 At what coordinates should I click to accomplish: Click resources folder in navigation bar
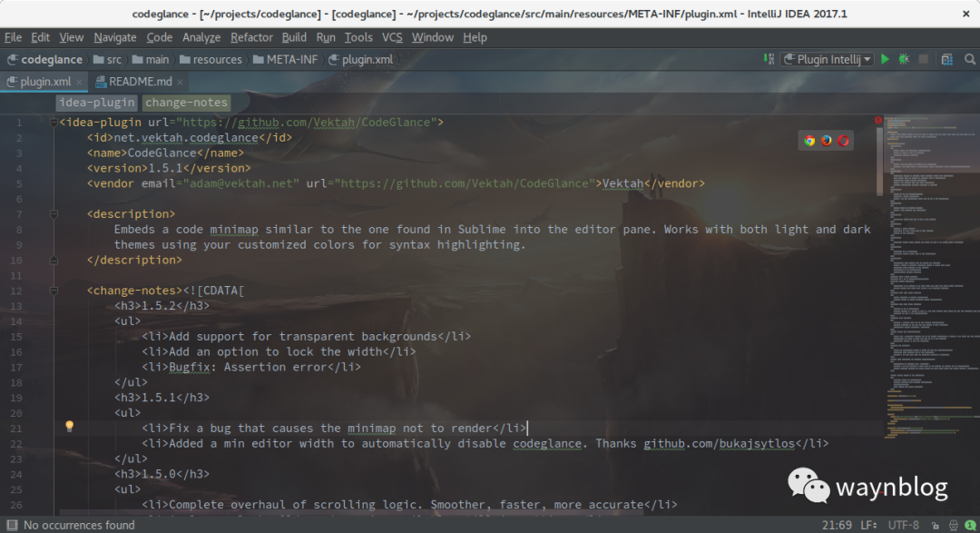click(x=211, y=59)
